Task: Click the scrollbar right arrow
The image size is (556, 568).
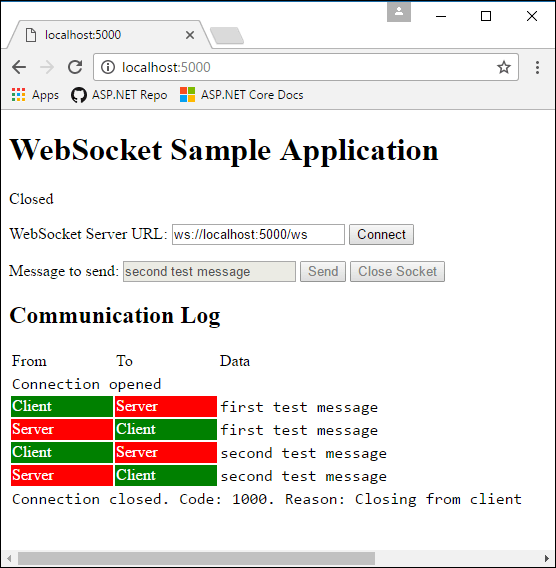Action: point(547,558)
